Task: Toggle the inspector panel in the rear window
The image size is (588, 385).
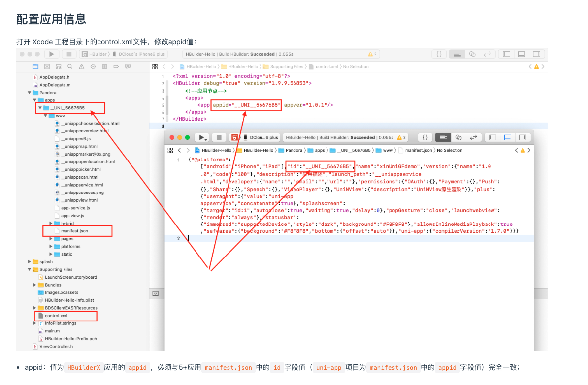Action: point(536,54)
